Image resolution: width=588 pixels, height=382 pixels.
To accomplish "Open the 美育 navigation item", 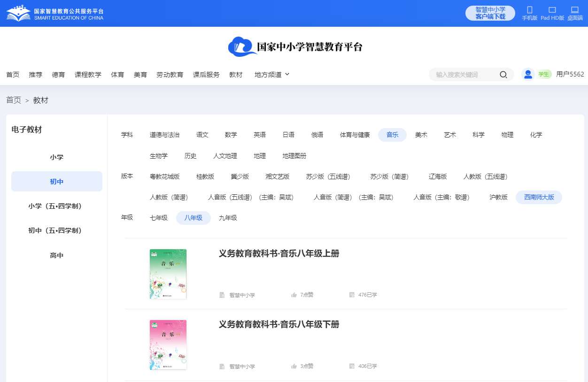I will [x=140, y=75].
